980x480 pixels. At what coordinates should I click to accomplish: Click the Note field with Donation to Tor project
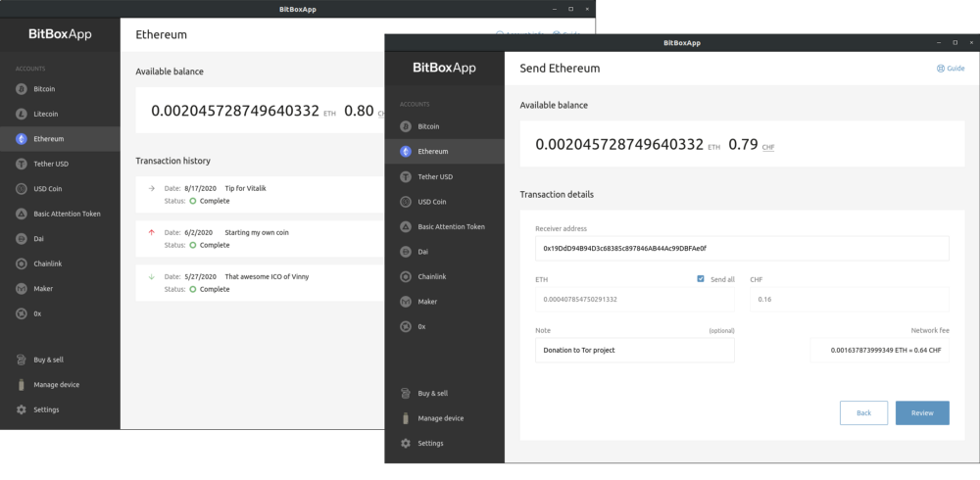[x=634, y=350]
